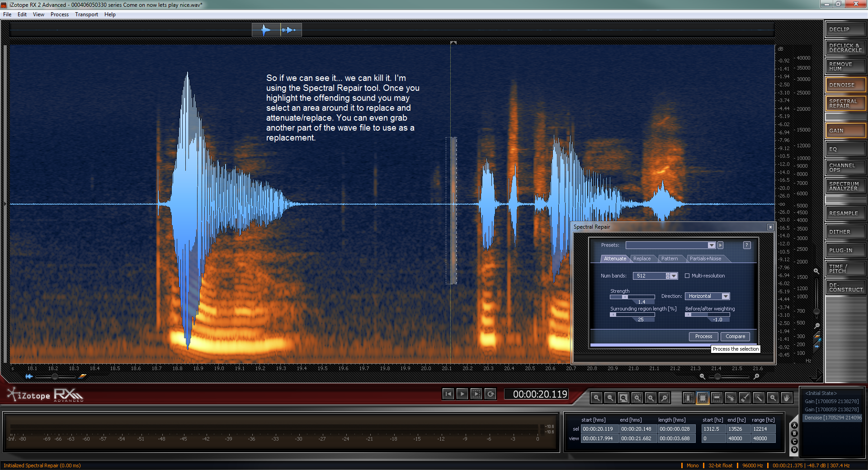Open the Spectrum Analyzer module
Screen dimensions: 868x470
coord(845,186)
